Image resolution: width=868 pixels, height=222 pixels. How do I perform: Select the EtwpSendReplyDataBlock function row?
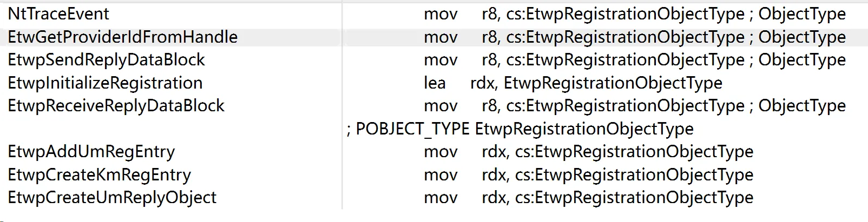[x=106, y=60]
